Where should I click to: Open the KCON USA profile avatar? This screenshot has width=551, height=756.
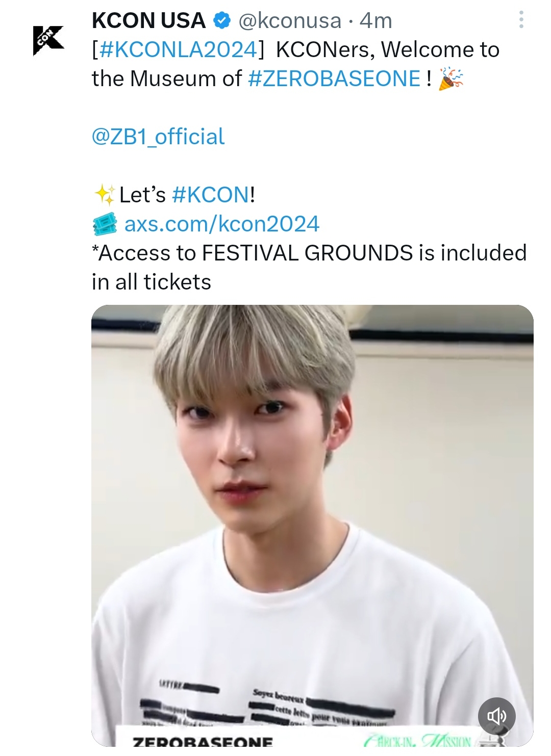48,40
